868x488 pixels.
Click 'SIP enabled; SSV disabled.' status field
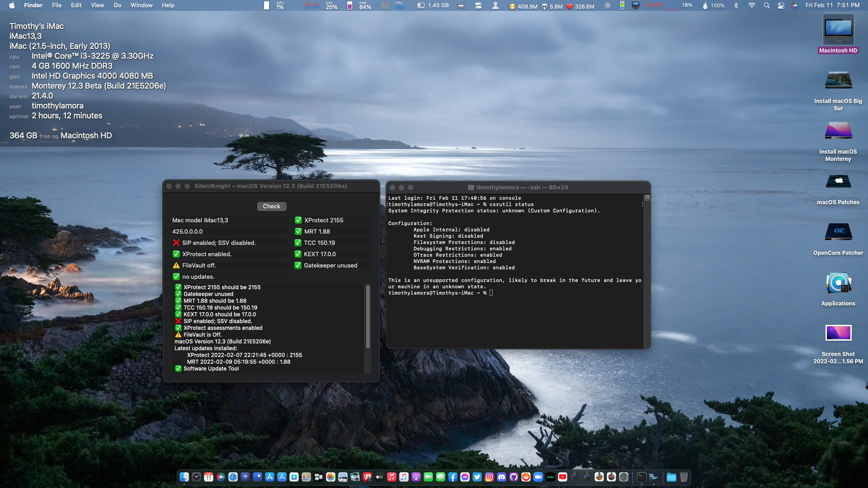(x=229, y=243)
